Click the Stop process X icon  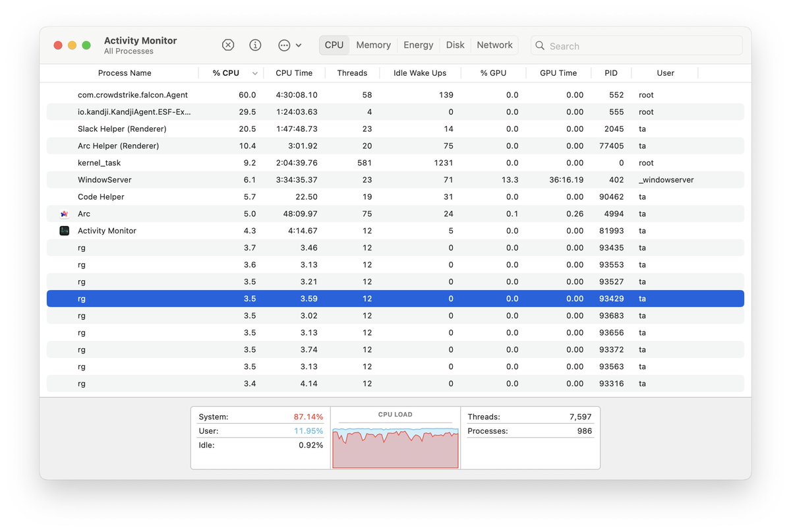point(228,45)
